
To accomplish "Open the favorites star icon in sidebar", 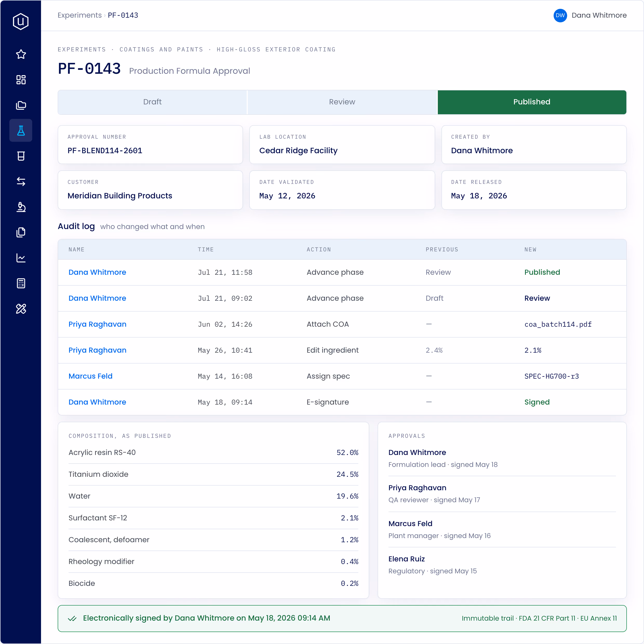I will point(21,54).
